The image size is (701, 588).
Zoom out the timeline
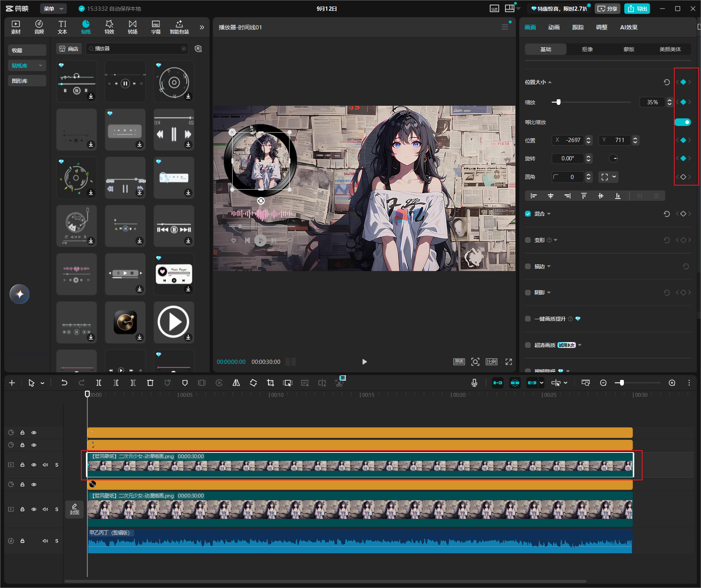(603, 383)
